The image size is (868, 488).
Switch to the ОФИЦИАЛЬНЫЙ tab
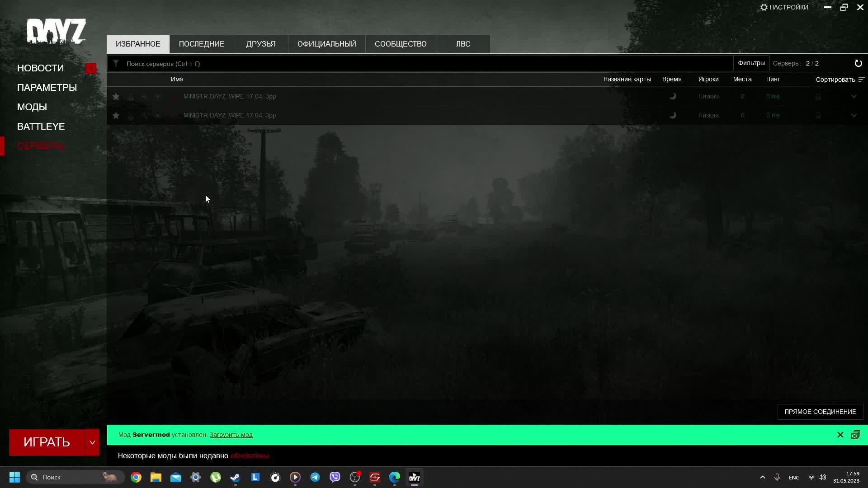click(x=326, y=44)
